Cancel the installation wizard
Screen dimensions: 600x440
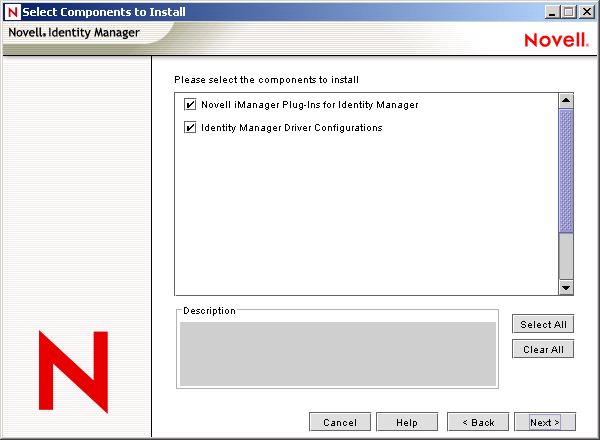pyautogui.click(x=340, y=422)
